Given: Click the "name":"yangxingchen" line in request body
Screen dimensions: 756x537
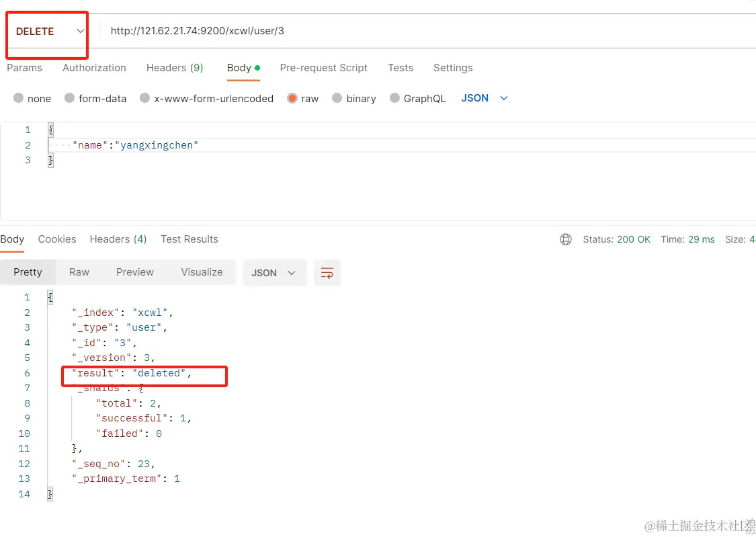Looking at the screenshot, I should click(136, 145).
